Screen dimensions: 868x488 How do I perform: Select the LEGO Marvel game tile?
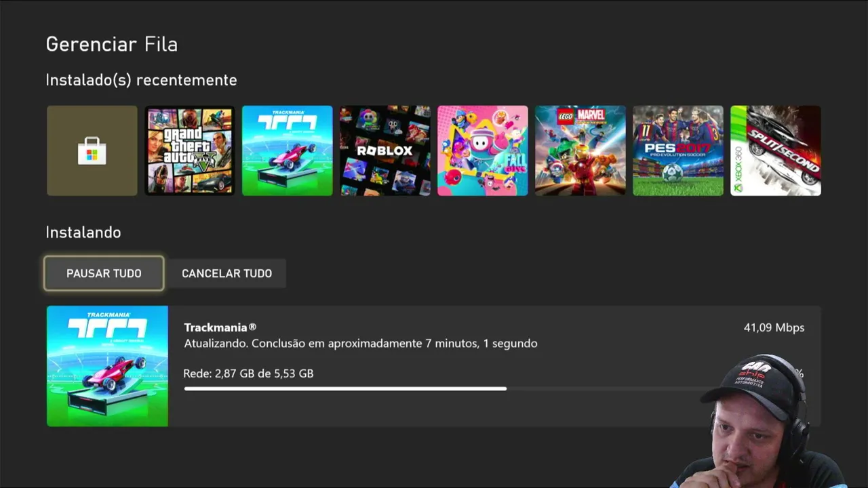click(580, 150)
